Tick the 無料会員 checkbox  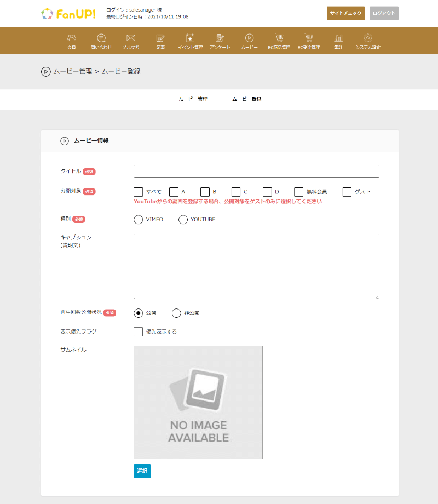[299, 192]
